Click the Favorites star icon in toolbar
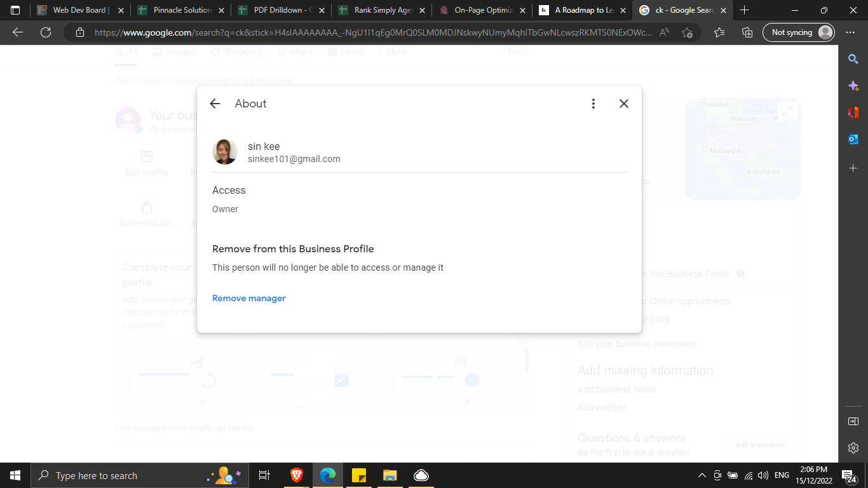 [x=719, y=32]
